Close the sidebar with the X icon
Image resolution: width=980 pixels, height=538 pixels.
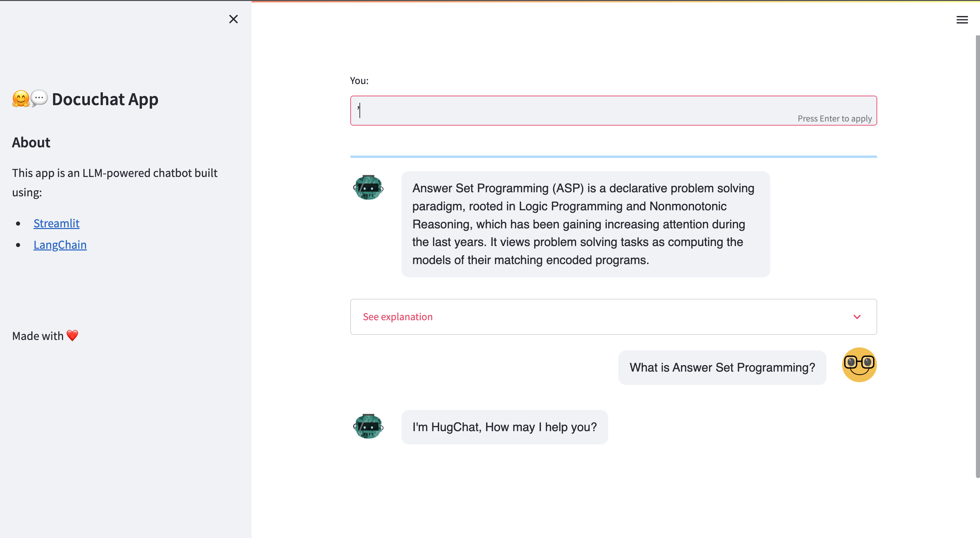tap(233, 19)
